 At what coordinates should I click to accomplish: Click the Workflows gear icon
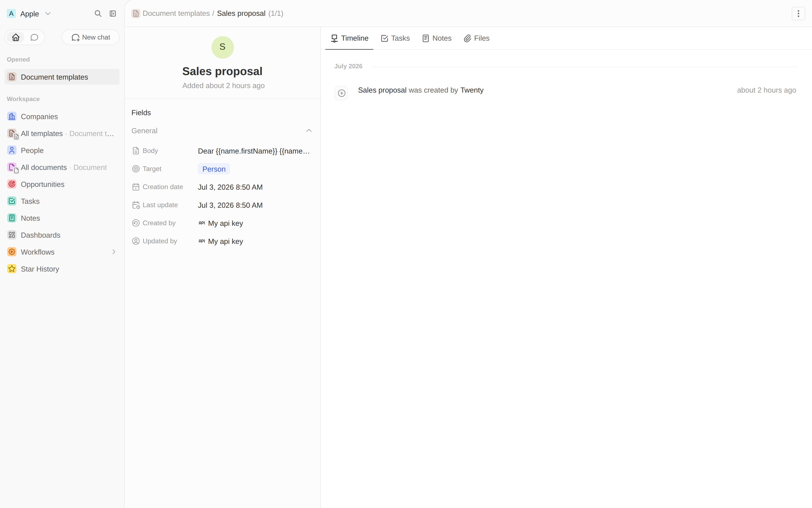(x=12, y=252)
